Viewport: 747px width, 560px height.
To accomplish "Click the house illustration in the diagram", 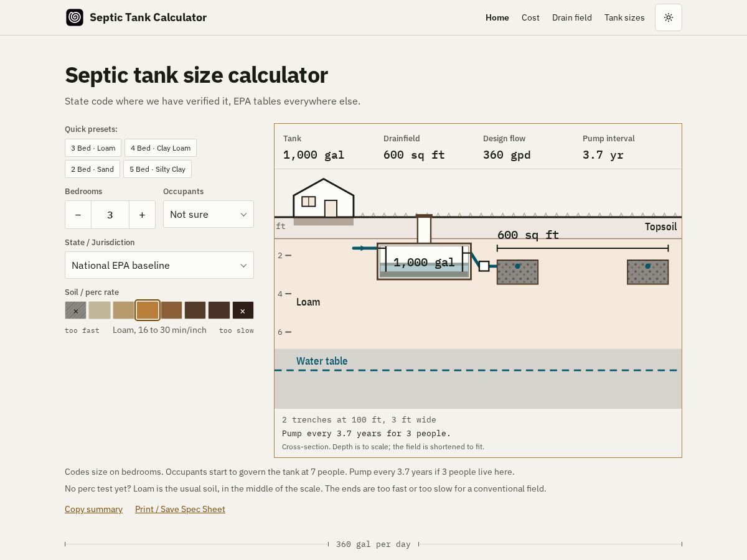I will tap(324, 199).
